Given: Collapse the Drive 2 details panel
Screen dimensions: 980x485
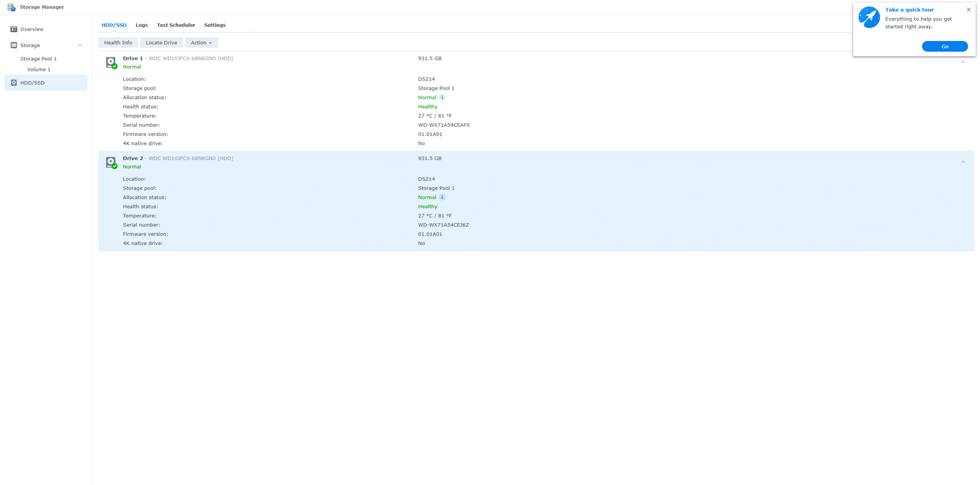Looking at the screenshot, I should pos(963,162).
